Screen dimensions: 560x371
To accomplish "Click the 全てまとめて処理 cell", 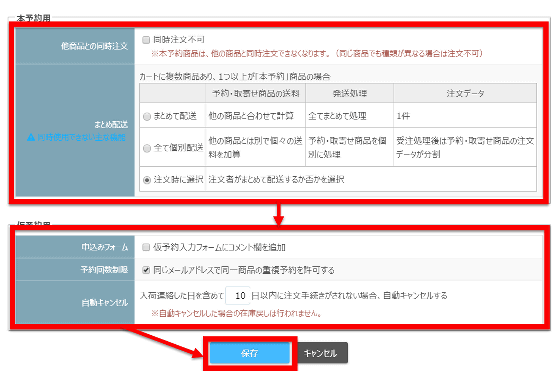I will [x=350, y=116].
